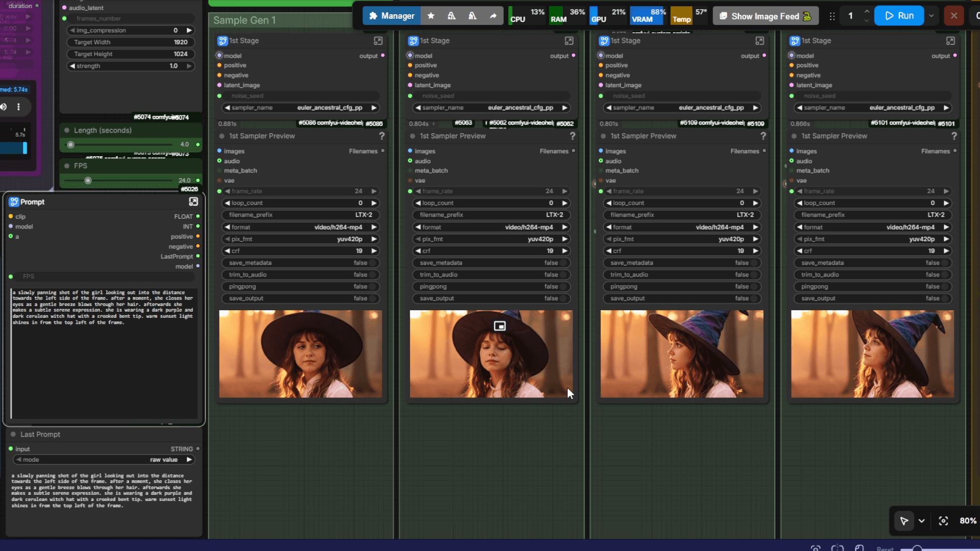Increment img_compression with right arrow
Image resolution: width=980 pixels, height=551 pixels.
[x=189, y=31]
